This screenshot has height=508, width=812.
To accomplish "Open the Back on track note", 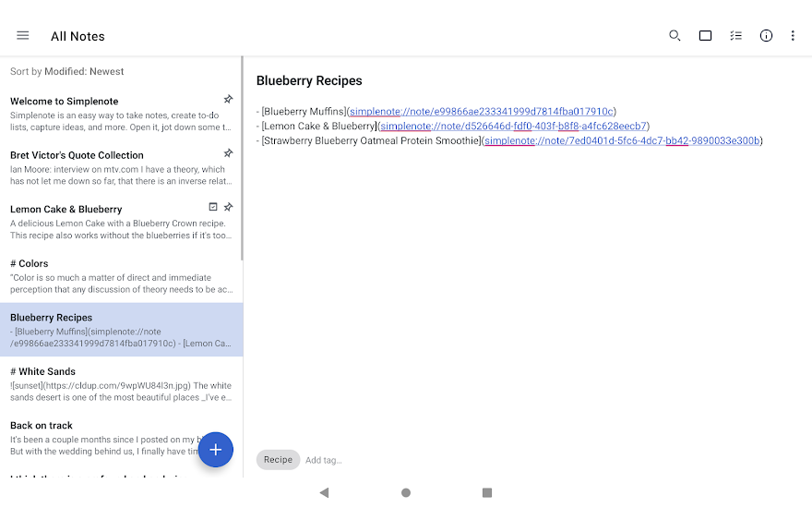I will 121,438.
